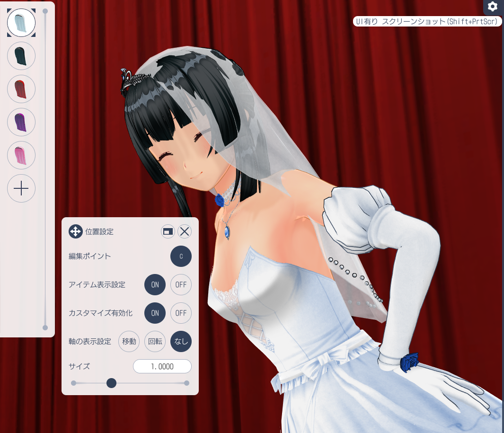
Task: Dock the 位置設定 panel with window icon
Action: [x=168, y=231]
